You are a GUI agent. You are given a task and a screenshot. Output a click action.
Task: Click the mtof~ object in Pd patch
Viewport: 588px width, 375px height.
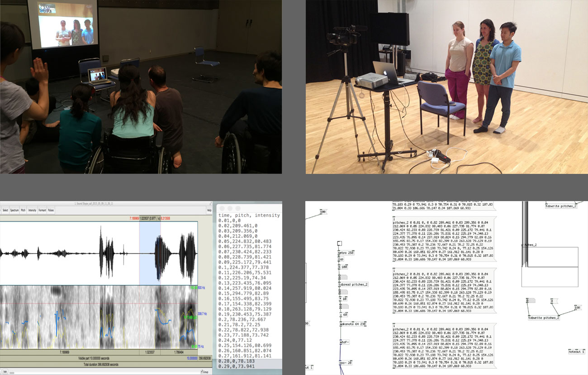[x=345, y=342]
